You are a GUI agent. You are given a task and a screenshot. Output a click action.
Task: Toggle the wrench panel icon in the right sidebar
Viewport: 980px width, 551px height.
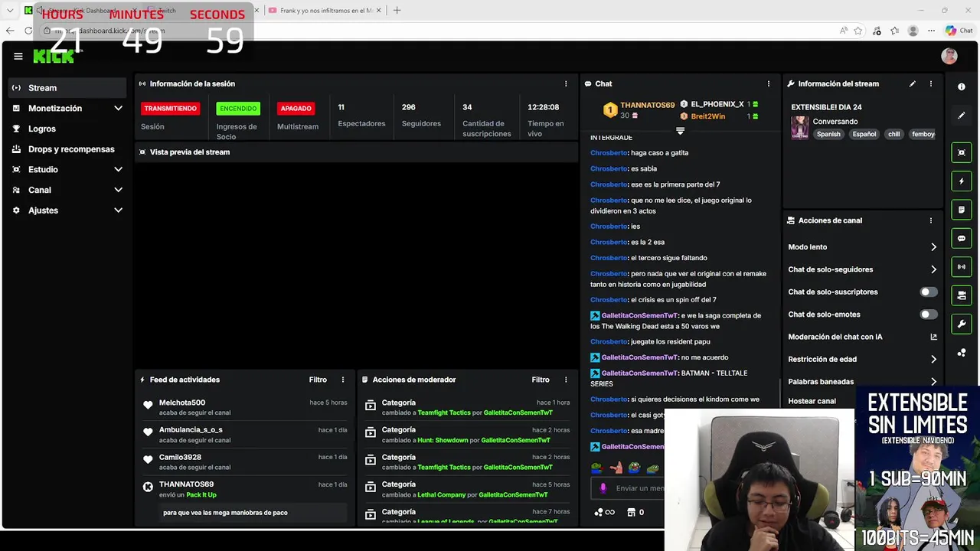(962, 324)
